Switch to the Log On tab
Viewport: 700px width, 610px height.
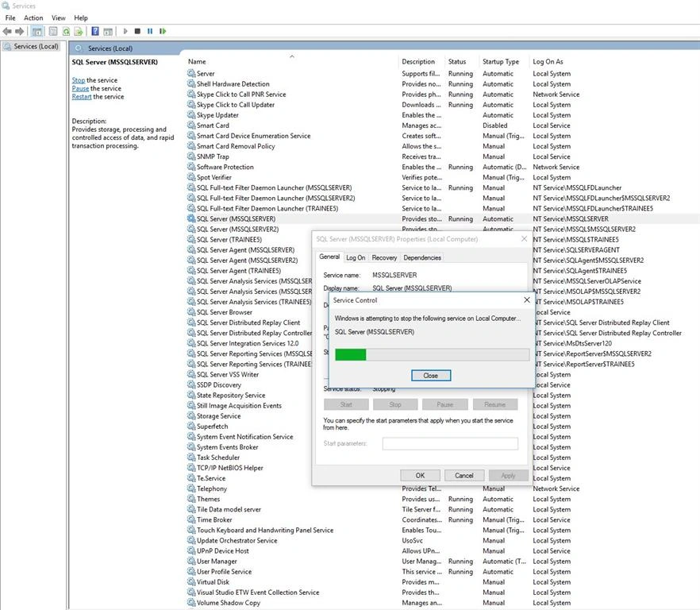click(356, 257)
